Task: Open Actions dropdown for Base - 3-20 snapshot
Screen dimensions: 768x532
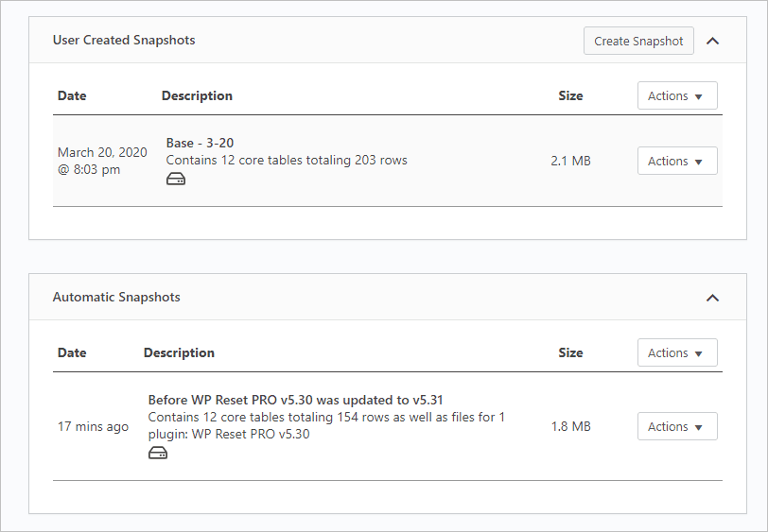Action: point(677,162)
